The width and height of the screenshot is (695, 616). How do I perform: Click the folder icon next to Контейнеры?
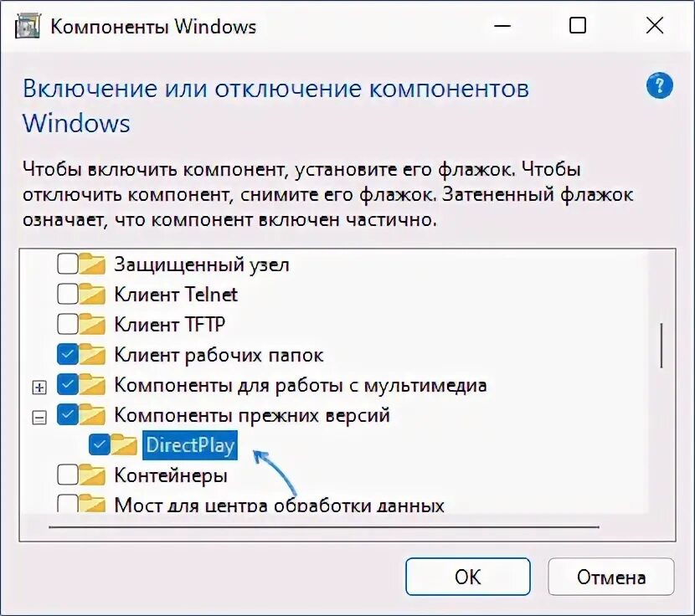click(92, 475)
